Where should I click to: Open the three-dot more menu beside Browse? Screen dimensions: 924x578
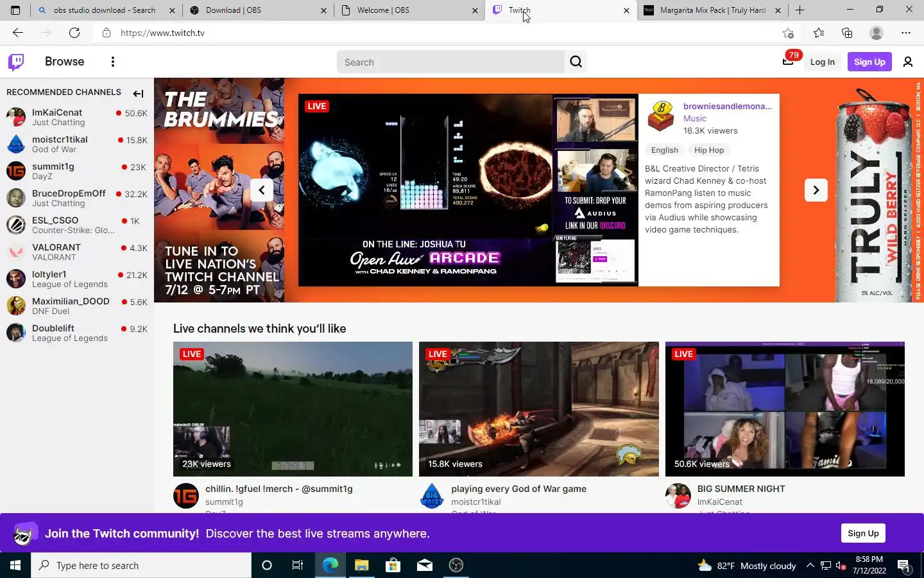[113, 62]
